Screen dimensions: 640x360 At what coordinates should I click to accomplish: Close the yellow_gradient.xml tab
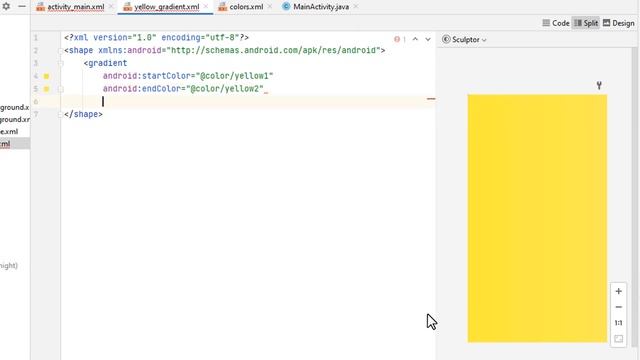[x=206, y=7]
